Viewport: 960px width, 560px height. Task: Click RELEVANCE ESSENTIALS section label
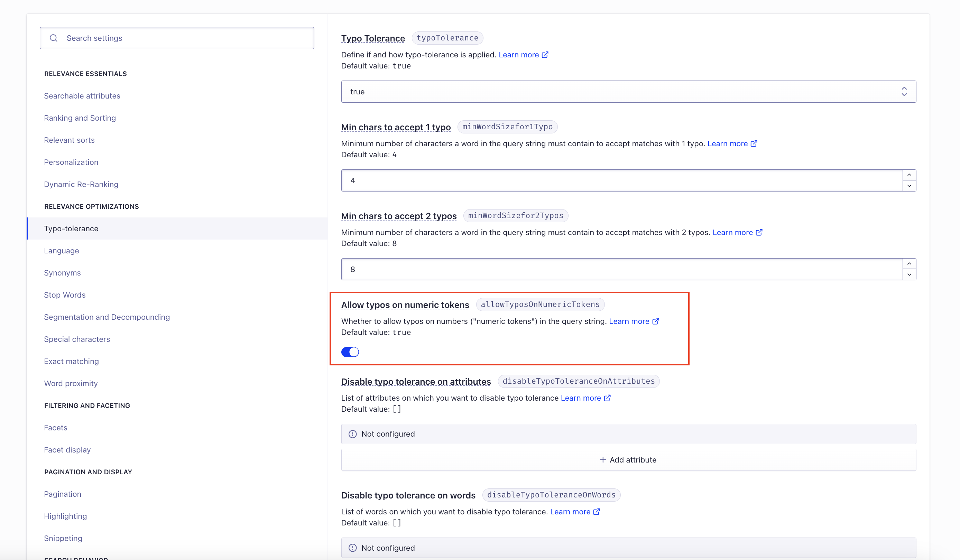tap(85, 74)
